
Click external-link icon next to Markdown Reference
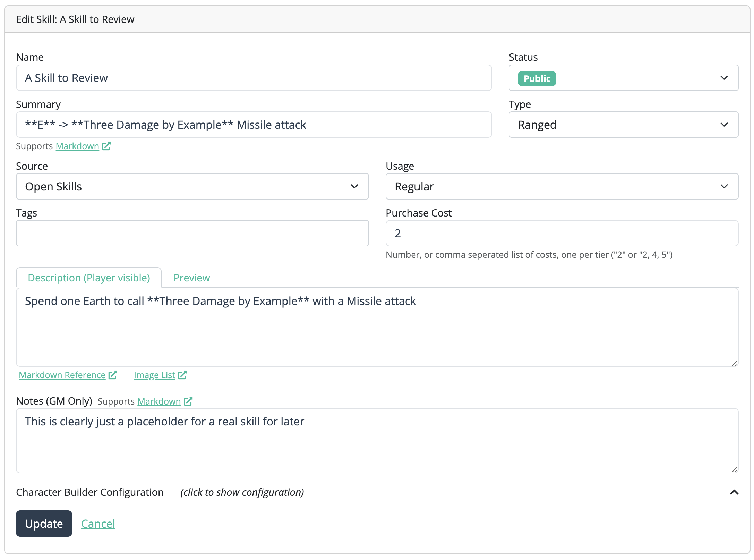coord(113,375)
